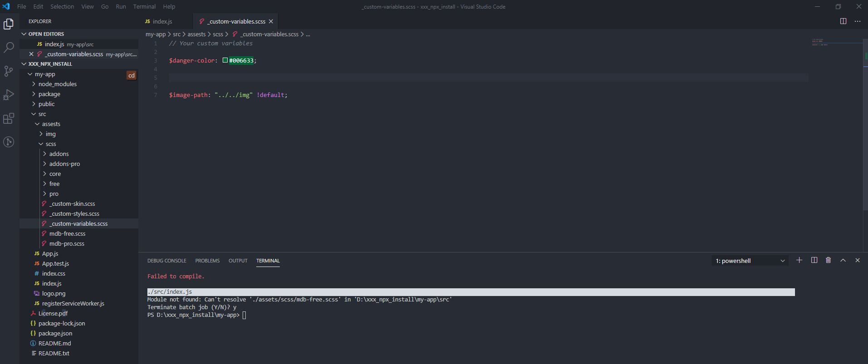
Task: Split the editor to the right
Action: click(843, 21)
